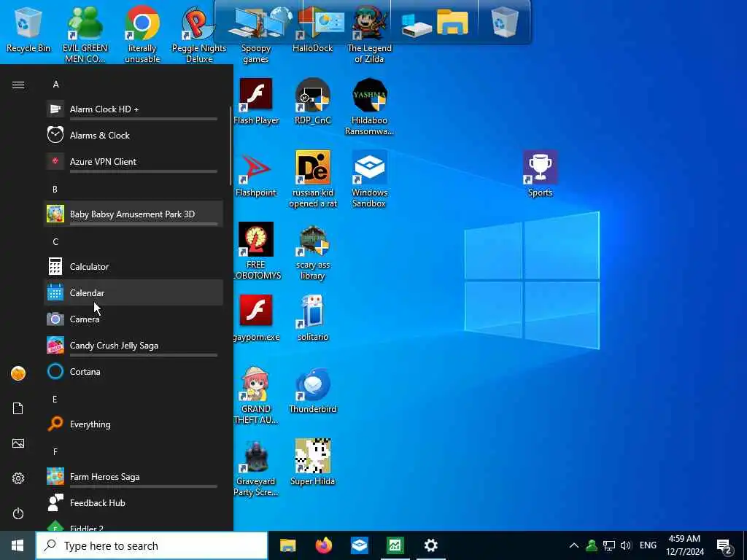The image size is (747, 560).
Task: Launch Flash Player desktop shortcut
Action: pos(256,101)
